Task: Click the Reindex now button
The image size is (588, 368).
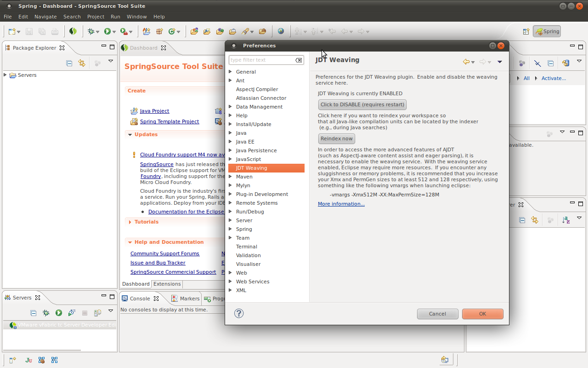Action: [x=337, y=138]
